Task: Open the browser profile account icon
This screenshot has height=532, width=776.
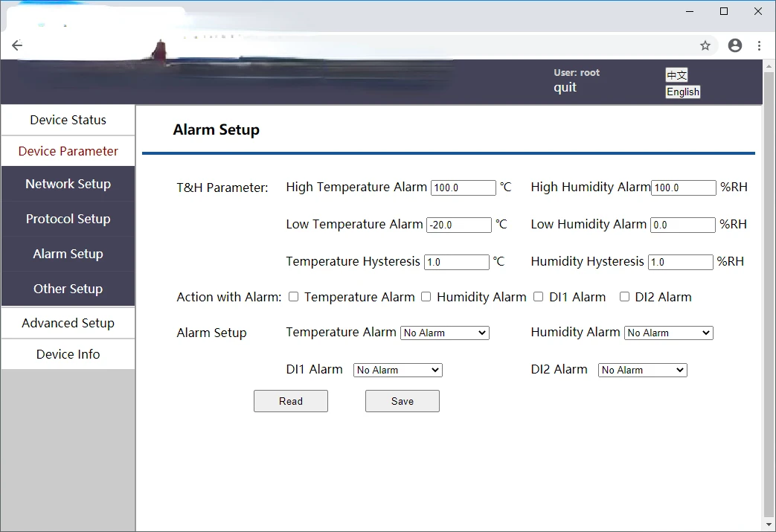Action: (x=735, y=45)
